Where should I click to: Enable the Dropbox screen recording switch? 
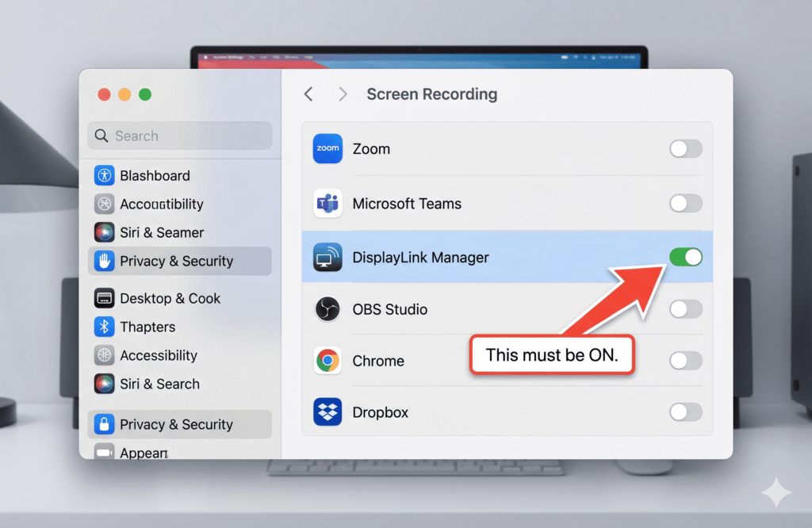pos(686,412)
